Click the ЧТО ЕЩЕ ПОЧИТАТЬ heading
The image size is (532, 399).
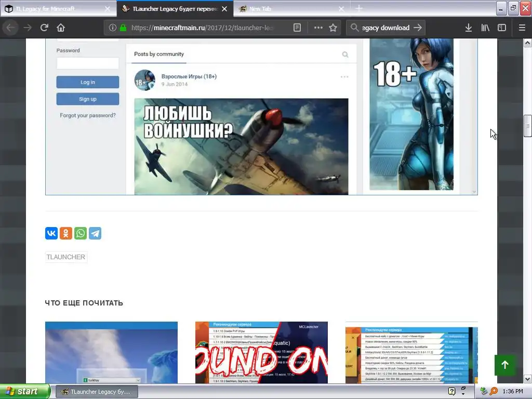84,303
